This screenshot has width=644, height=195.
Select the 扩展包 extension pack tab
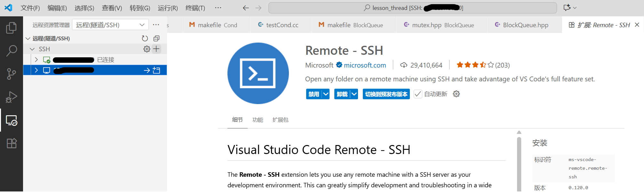point(280,120)
